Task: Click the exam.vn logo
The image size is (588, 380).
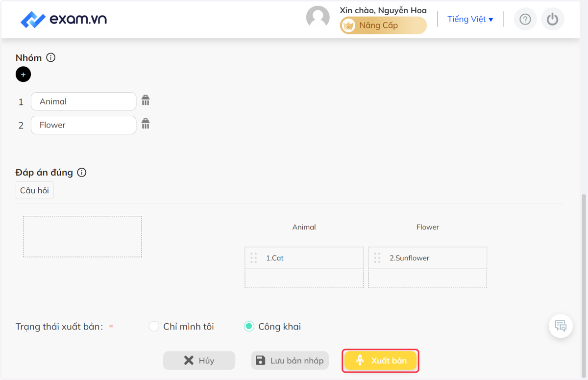Action: [63, 20]
